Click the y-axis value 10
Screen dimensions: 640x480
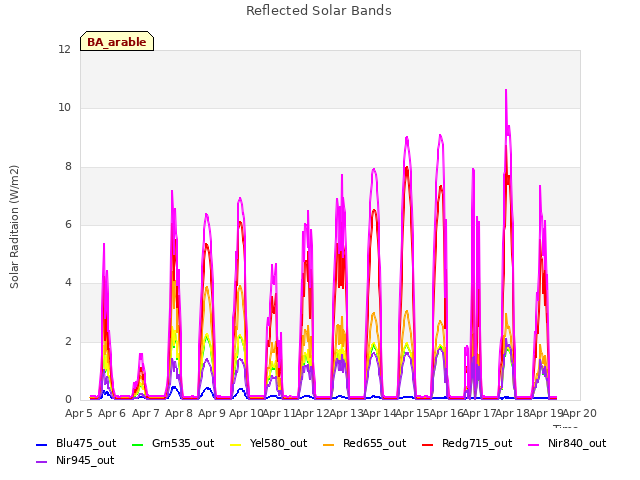tap(64, 108)
